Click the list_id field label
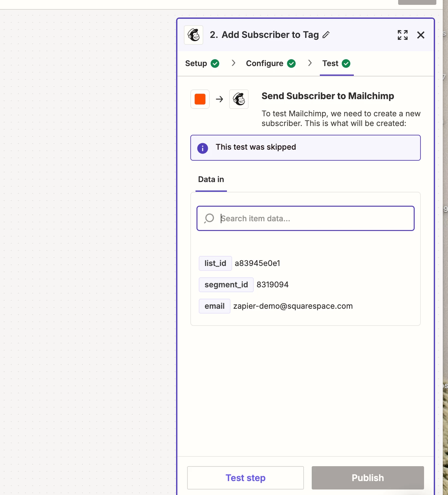The width and height of the screenshot is (448, 495). pyautogui.click(x=215, y=263)
